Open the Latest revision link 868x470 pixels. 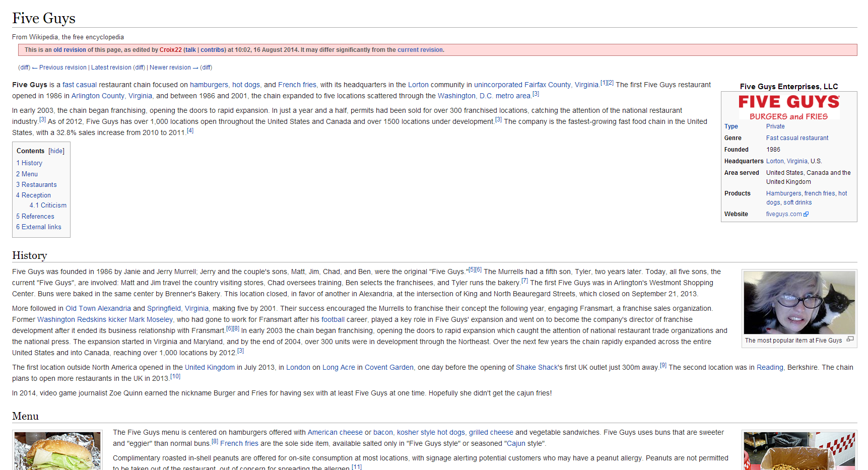(111, 68)
